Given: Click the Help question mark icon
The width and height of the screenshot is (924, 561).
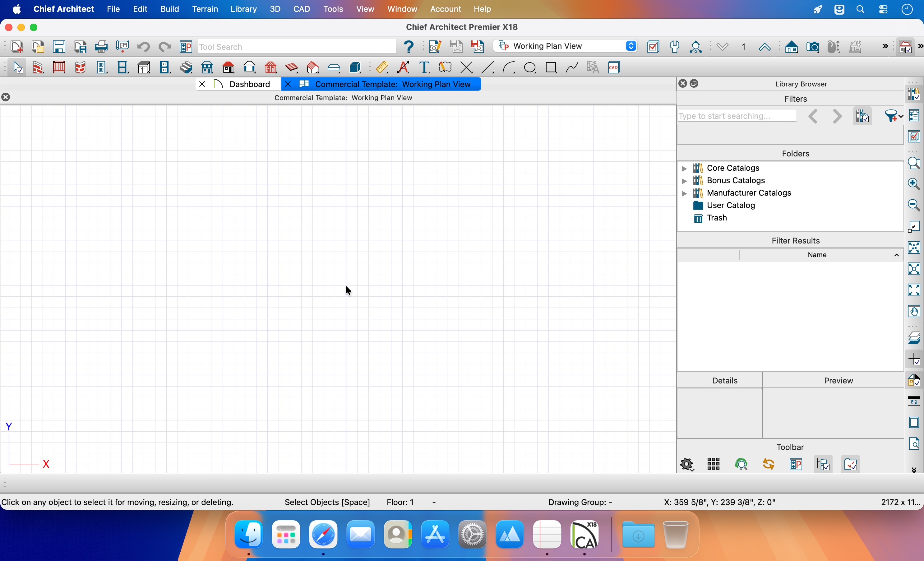Looking at the screenshot, I should (x=409, y=47).
